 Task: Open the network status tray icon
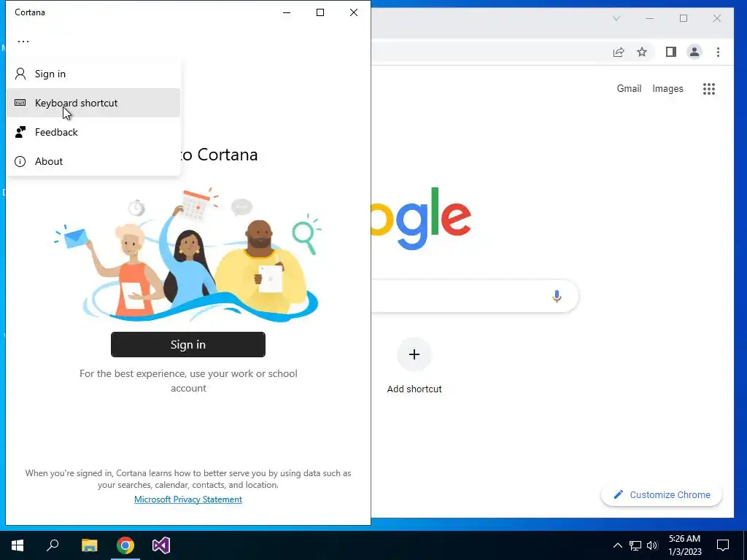coord(635,545)
